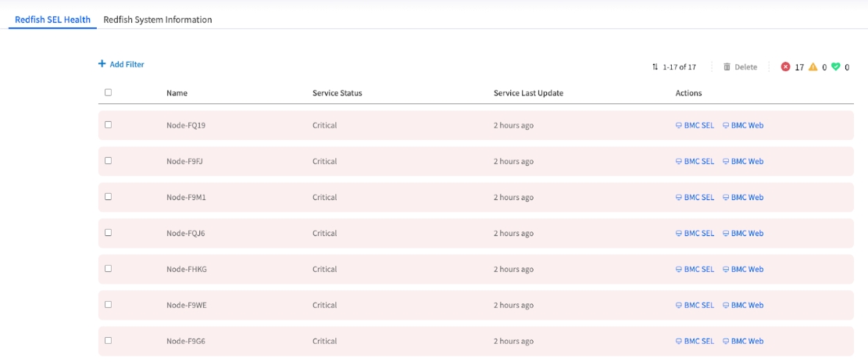868x362 pixels.
Task: Check the select-all checkbox in header row
Action: point(108,92)
